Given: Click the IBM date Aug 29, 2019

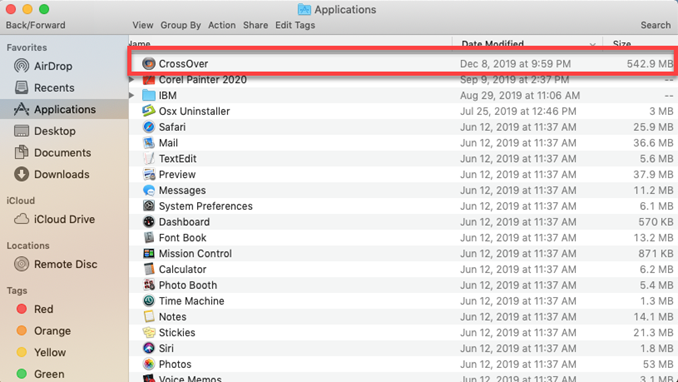Looking at the screenshot, I should pyautogui.click(x=520, y=95).
